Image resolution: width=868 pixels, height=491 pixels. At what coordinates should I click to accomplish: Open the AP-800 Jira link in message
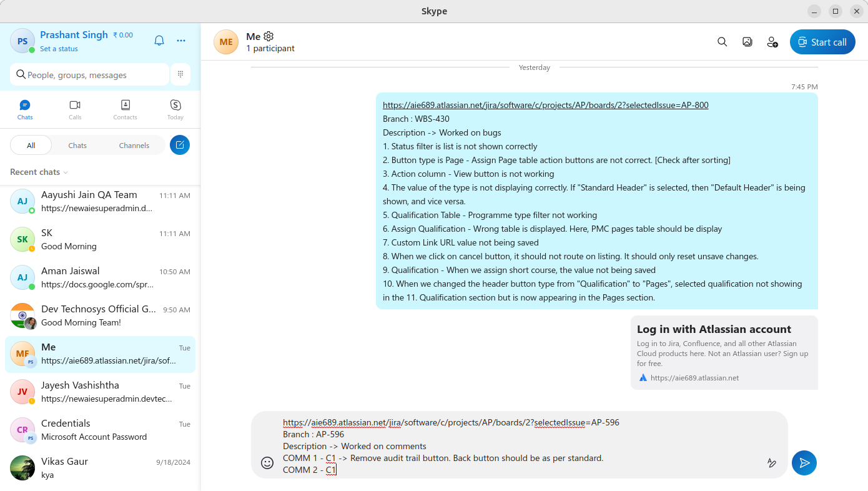546,105
